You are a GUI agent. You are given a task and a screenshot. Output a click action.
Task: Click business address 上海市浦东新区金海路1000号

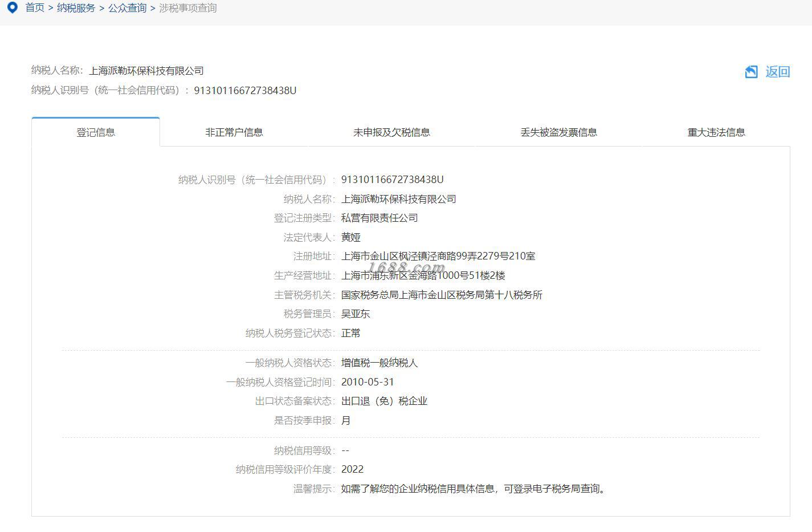pos(423,275)
